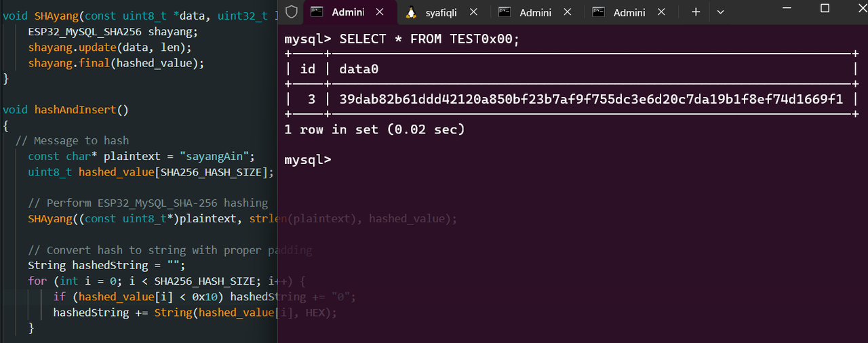Maximize the terminal window
868x343 pixels.
coord(825,8)
